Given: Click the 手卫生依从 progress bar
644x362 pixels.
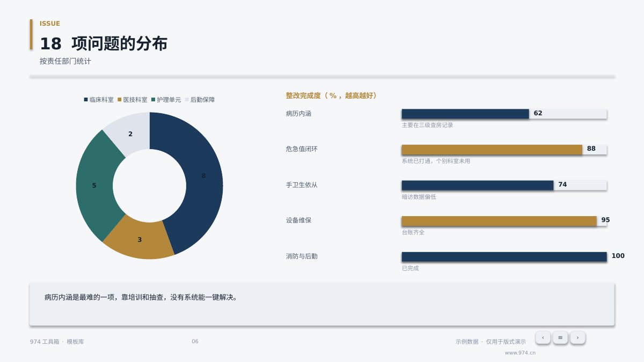Looking at the screenshot, I should [504, 185].
